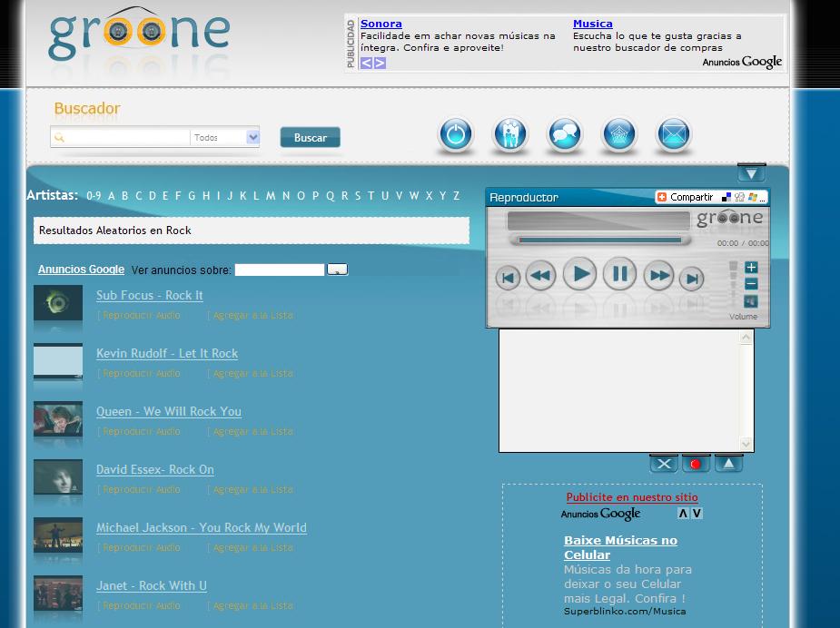This screenshot has width=840, height=628.
Task: Open the Musica ad link
Action: point(592,24)
